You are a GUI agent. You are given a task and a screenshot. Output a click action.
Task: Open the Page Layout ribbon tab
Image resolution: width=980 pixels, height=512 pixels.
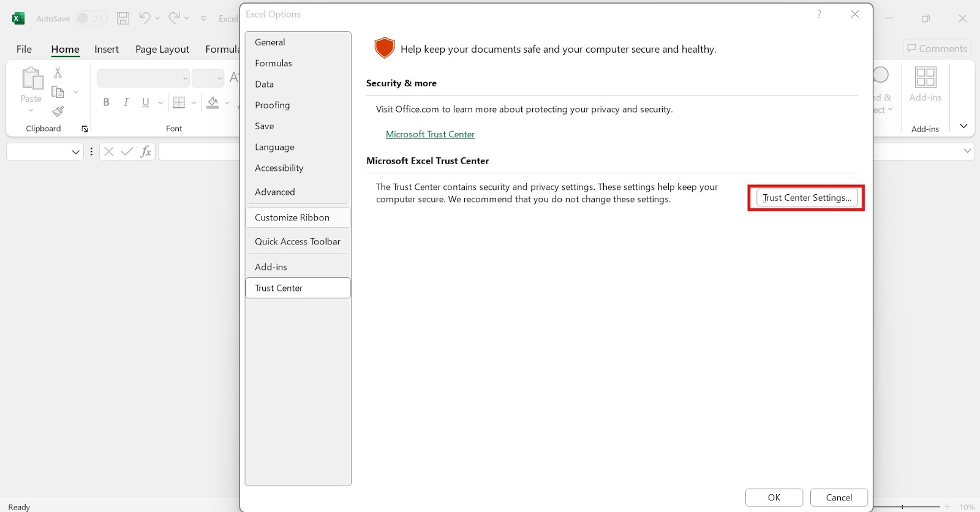coord(162,49)
